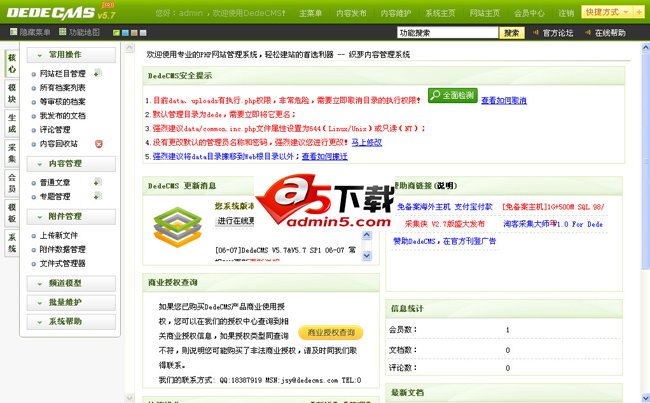Select the gray skin color swatch

pos(143,32)
